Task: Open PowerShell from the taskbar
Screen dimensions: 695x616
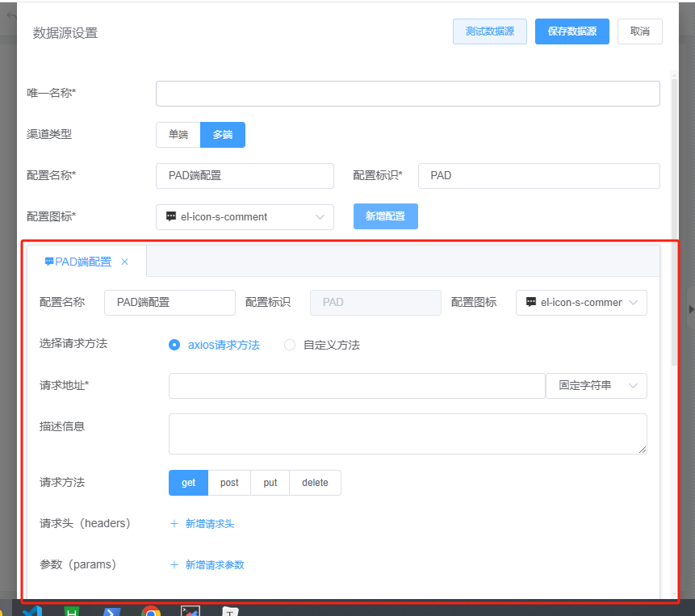Action: (x=110, y=611)
